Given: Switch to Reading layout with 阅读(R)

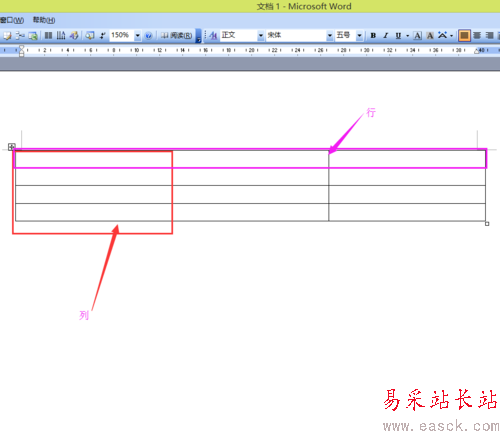Looking at the screenshot, I should tap(176, 35).
